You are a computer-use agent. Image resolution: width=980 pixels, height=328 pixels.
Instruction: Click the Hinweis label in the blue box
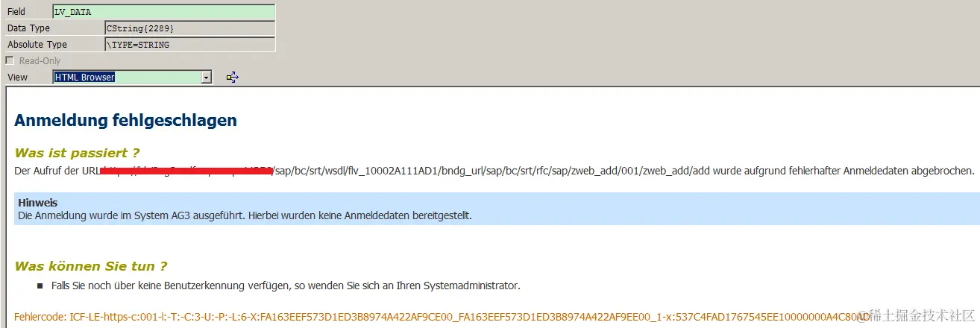(x=38, y=203)
